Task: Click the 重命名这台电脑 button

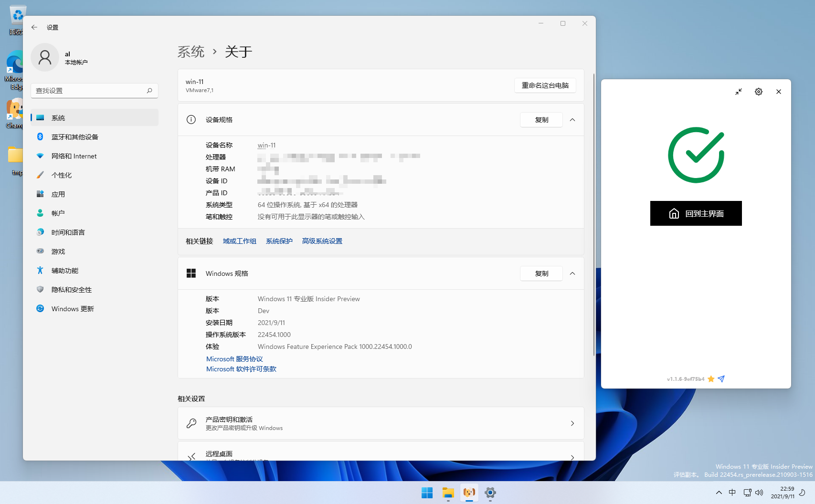Action: coord(545,85)
